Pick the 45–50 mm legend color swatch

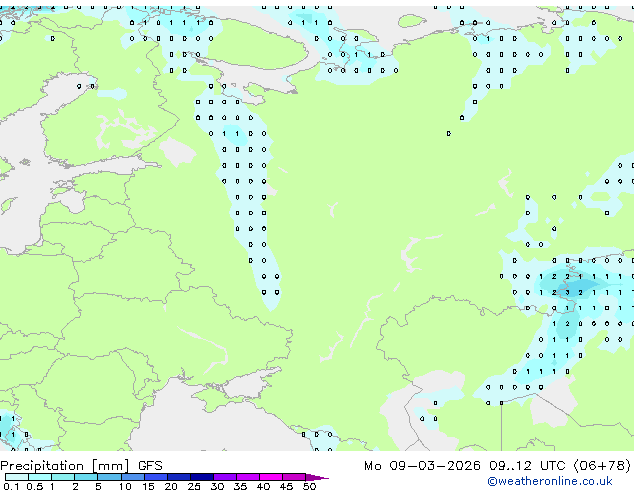294,477
